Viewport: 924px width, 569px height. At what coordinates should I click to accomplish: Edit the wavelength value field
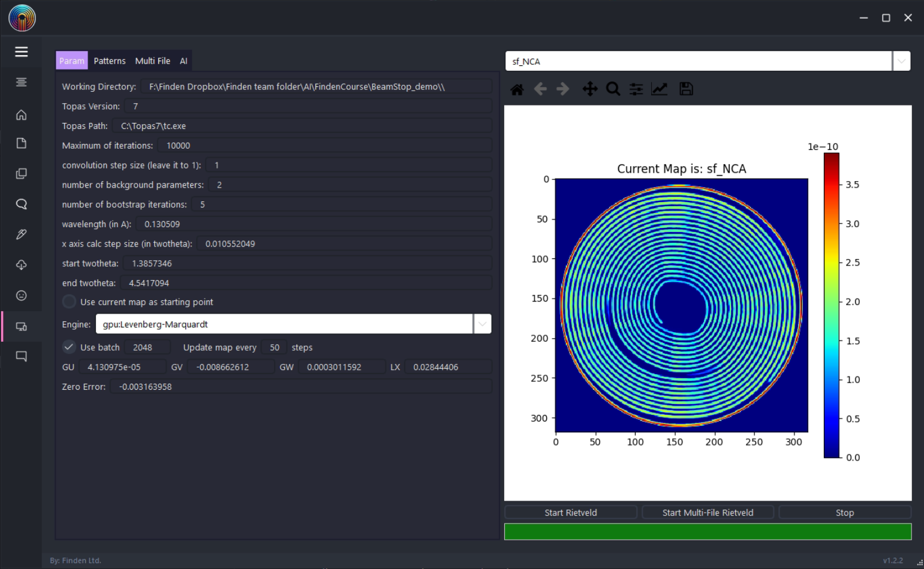(x=314, y=224)
